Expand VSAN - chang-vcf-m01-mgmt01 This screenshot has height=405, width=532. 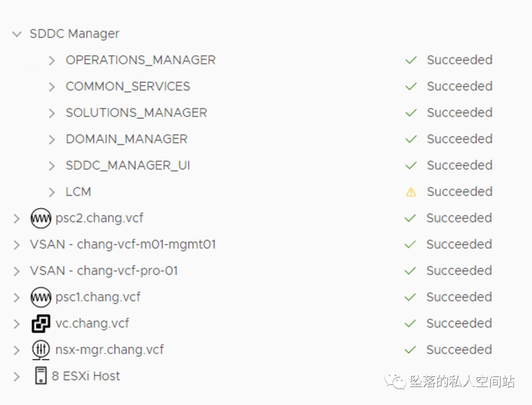(17, 245)
